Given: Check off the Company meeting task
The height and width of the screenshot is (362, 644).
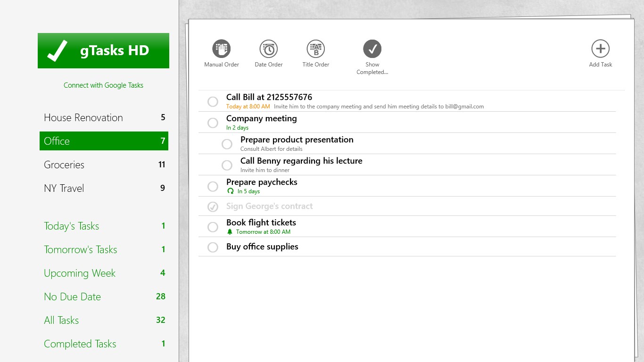Looking at the screenshot, I should click(x=213, y=123).
